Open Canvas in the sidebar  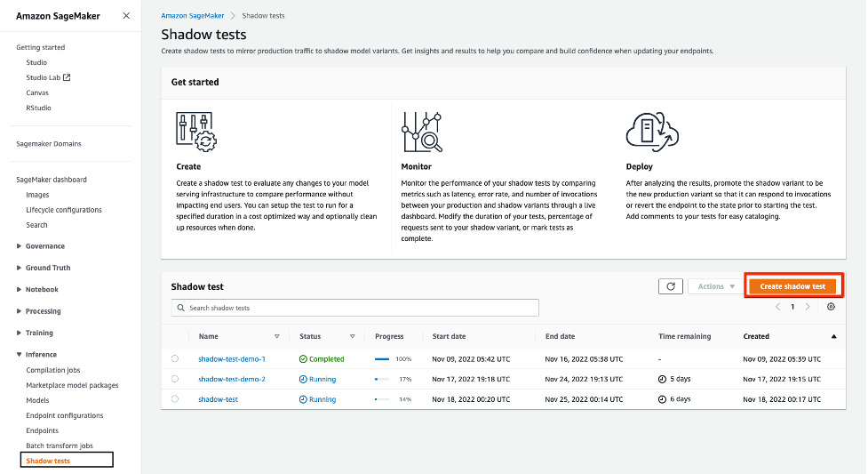(37, 92)
